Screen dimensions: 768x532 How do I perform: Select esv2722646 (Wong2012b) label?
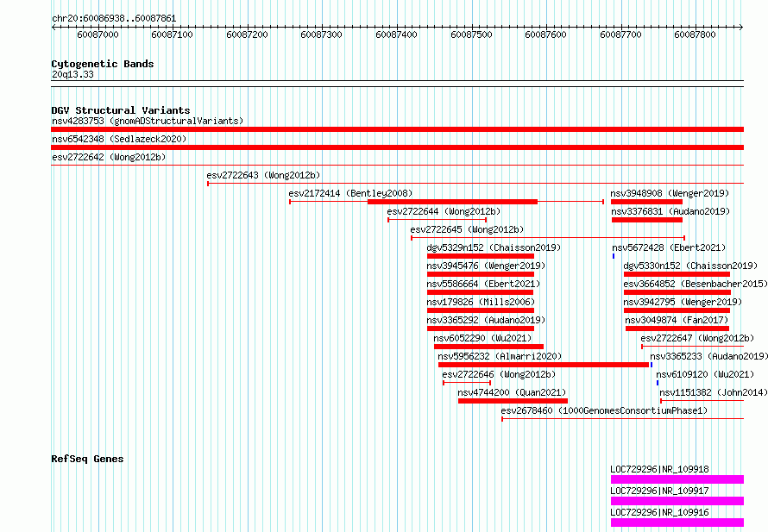(499, 374)
